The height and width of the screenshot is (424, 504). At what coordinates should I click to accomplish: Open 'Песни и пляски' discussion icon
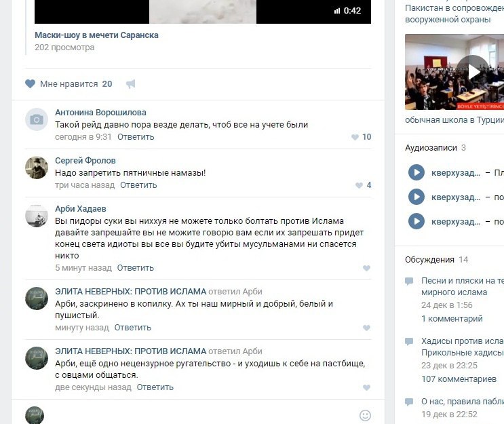pyautogui.click(x=409, y=282)
